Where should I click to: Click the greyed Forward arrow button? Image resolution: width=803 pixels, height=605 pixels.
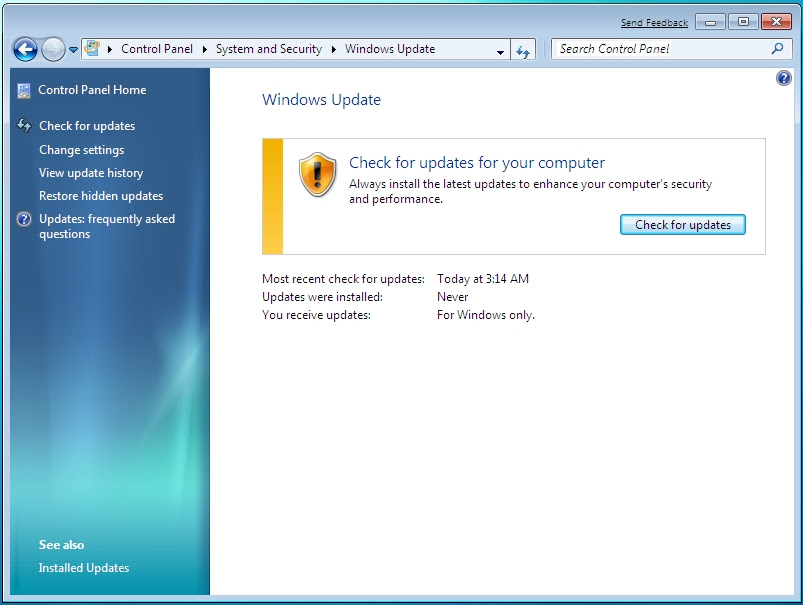coord(53,50)
